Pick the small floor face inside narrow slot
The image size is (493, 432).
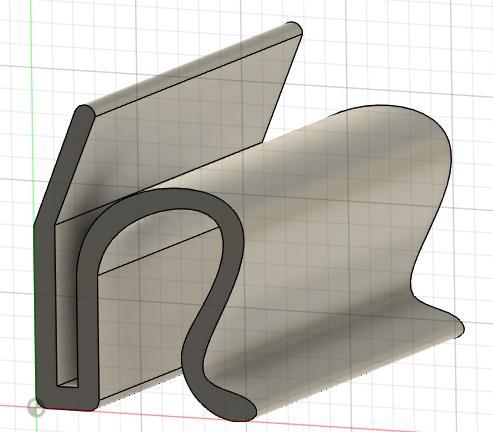69,383
